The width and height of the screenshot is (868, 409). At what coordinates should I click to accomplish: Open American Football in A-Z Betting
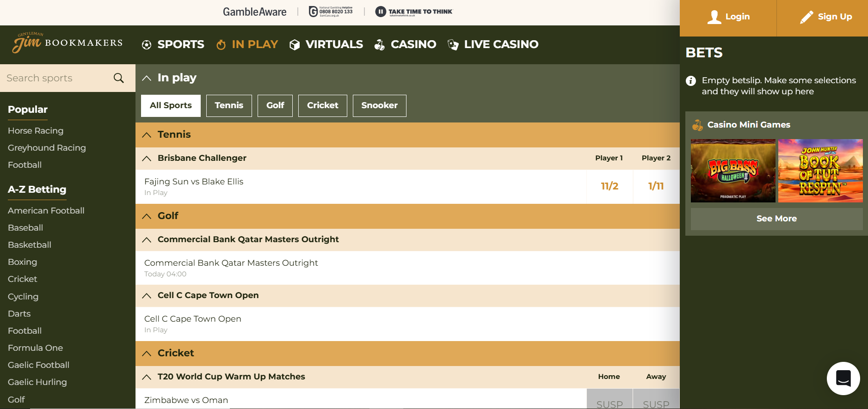[46, 211]
